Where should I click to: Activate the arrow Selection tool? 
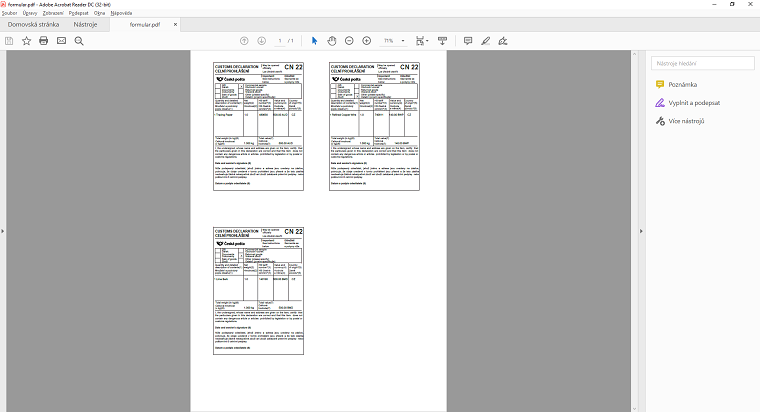tap(314, 41)
